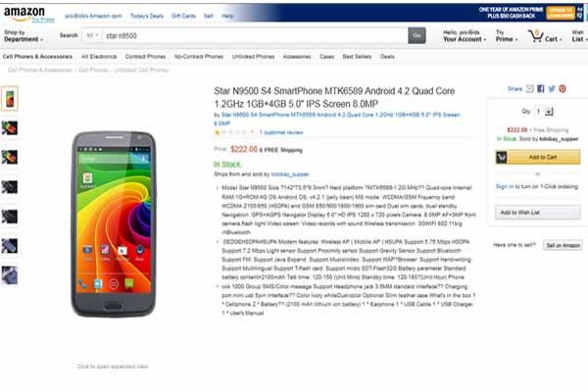Open Today's Deals in top navigation
This screenshot has width=588, height=392.
[x=147, y=16]
